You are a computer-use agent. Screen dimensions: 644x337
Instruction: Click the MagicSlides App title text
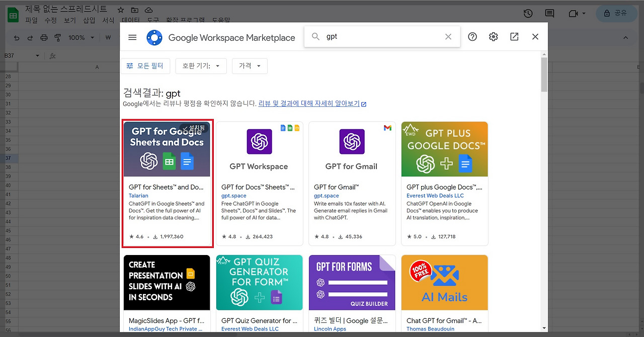tap(166, 320)
